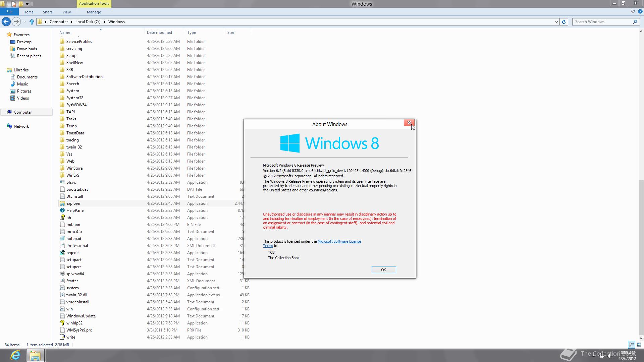Go up one folder level

click(32, 22)
